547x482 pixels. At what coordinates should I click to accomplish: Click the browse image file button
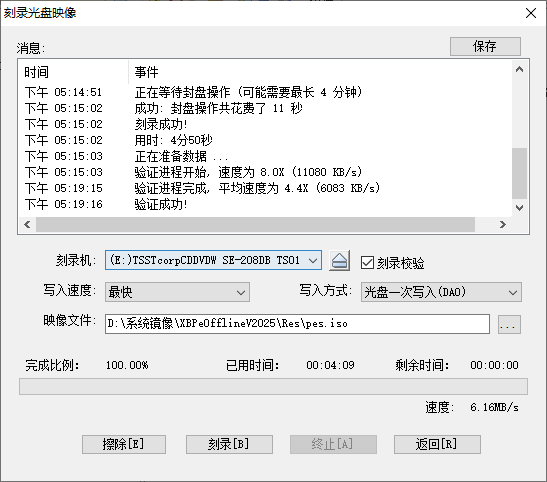tap(509, 324)
